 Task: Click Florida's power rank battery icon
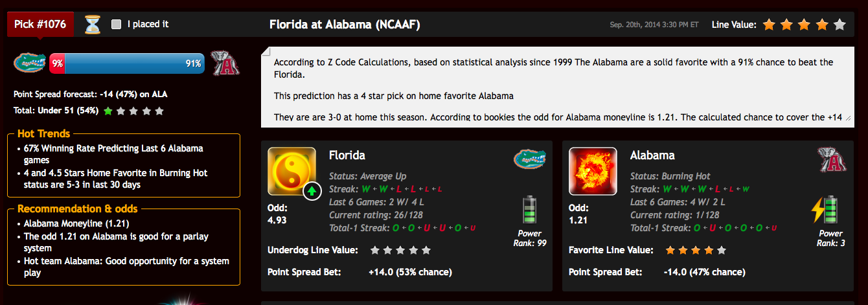coord(530,210)
